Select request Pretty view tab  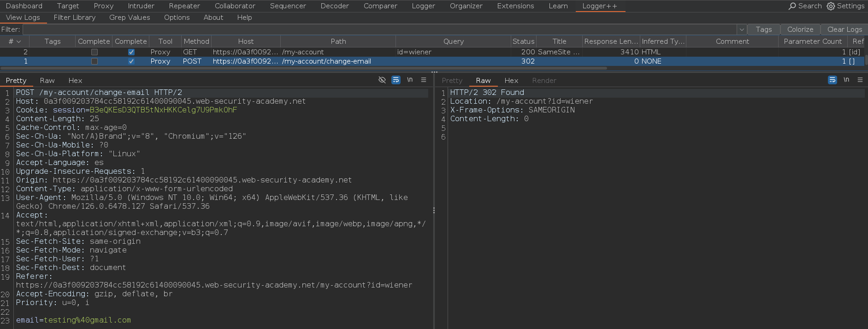16,81
